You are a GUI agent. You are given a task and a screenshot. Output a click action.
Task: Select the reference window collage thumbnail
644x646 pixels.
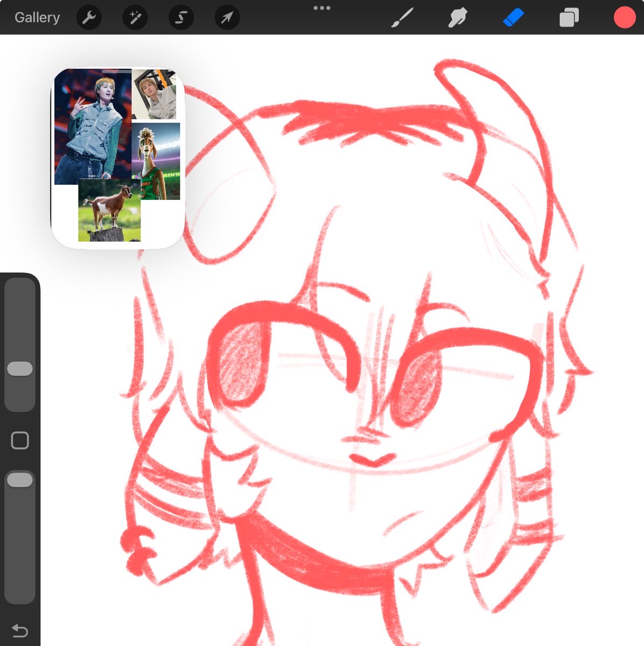[117, 158]
